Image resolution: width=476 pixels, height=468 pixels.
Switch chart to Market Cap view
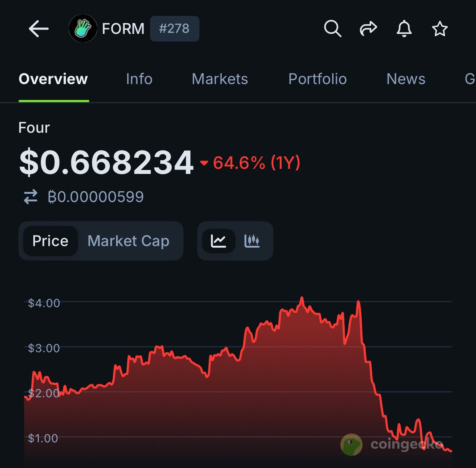(128, 241)
